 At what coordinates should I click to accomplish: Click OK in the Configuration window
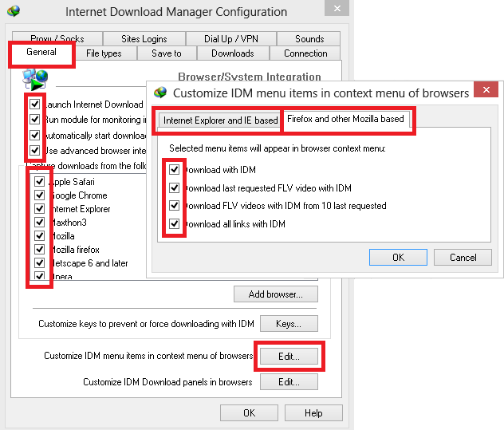(249, 413)
